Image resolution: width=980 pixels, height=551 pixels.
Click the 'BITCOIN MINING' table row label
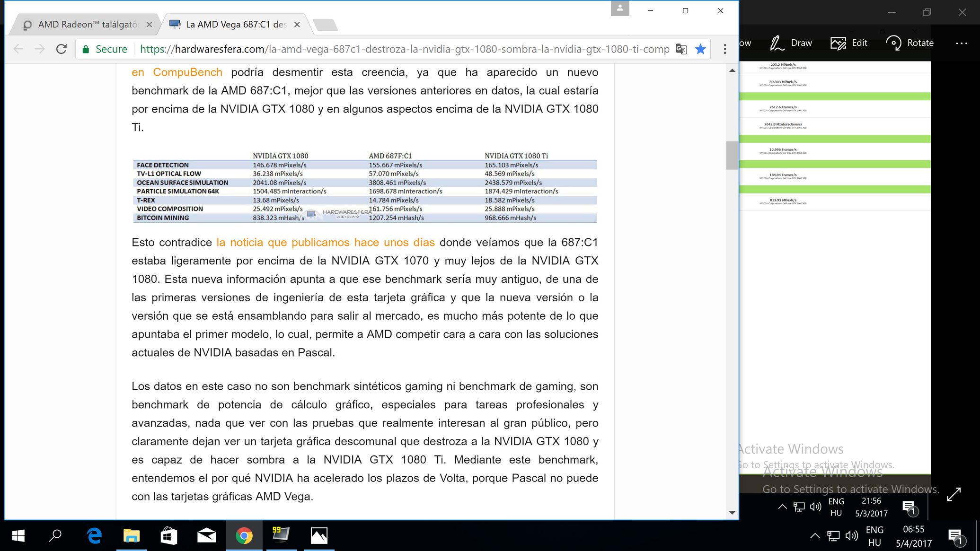(163, 218)
